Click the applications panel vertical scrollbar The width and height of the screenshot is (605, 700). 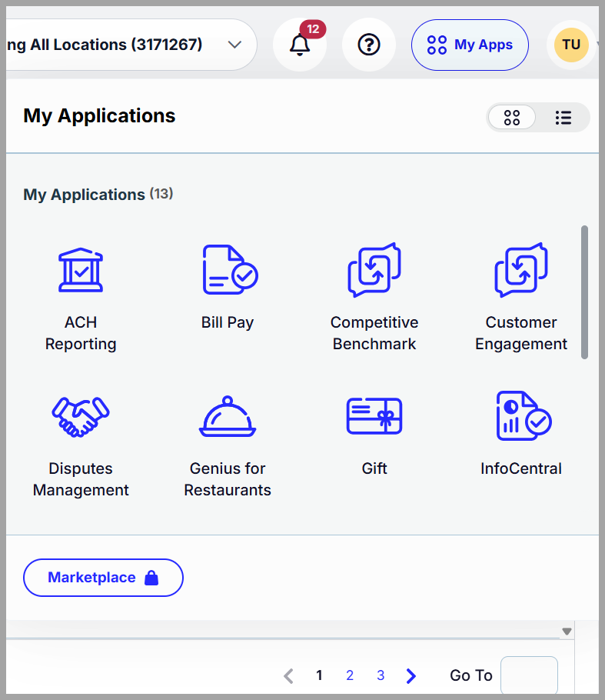584,292
